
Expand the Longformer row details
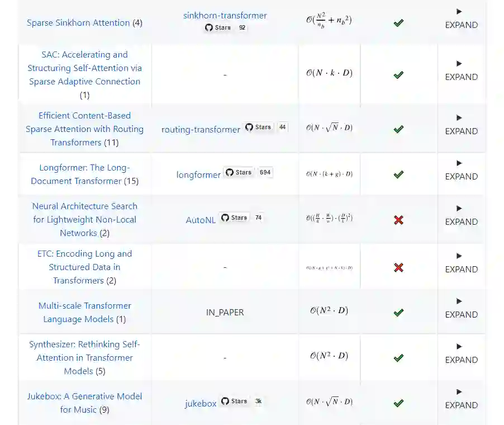[461, 170]
